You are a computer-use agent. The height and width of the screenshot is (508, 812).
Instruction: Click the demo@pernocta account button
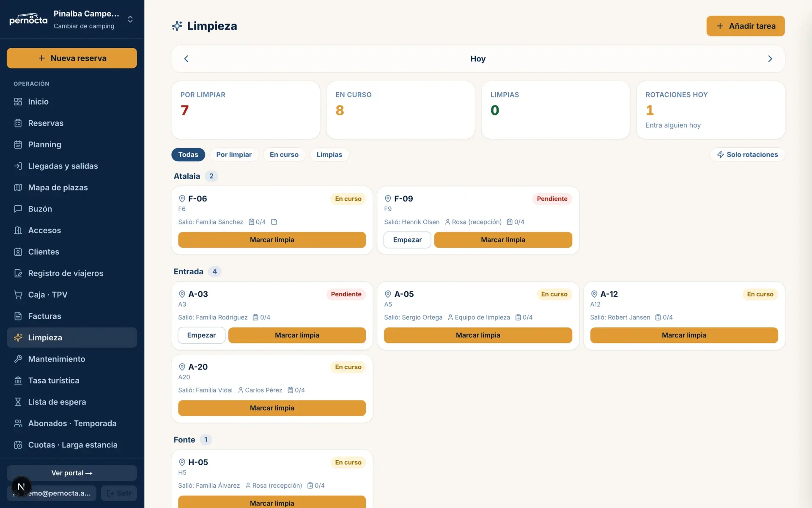[x=52, y=493]
